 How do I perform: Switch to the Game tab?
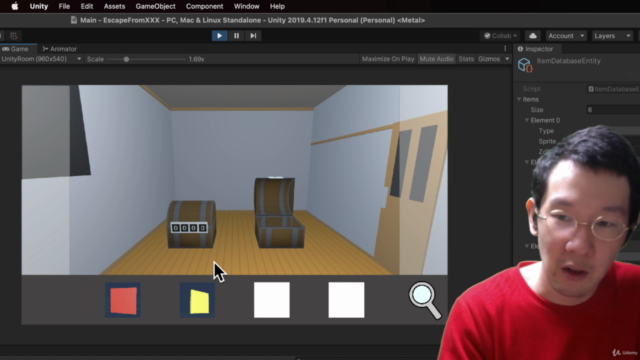[x=17, y=49]
